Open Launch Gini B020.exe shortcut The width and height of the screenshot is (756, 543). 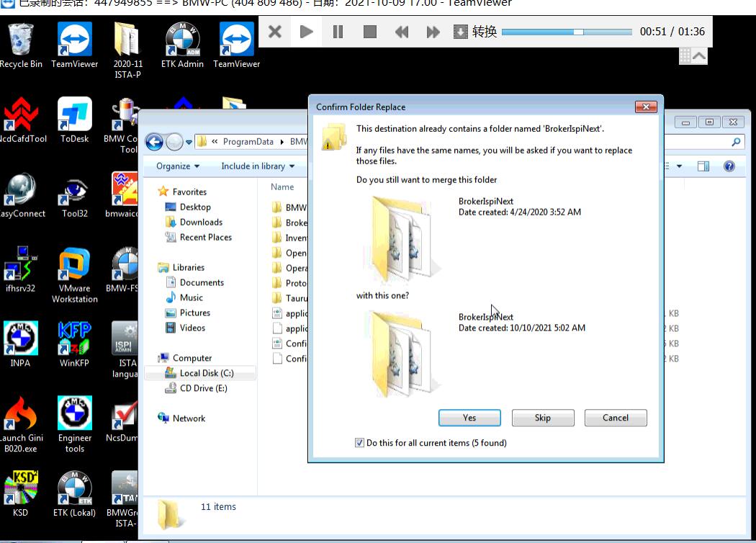click(21, 424)
